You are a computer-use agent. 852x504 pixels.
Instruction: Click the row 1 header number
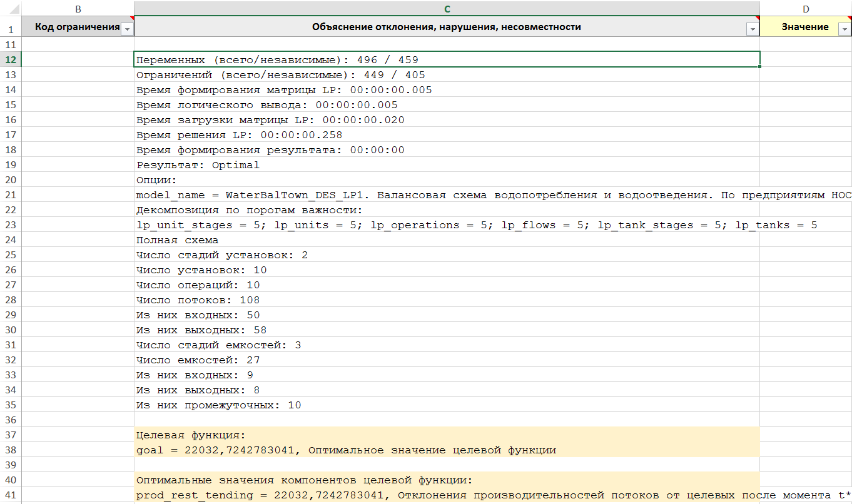[10, 29]
